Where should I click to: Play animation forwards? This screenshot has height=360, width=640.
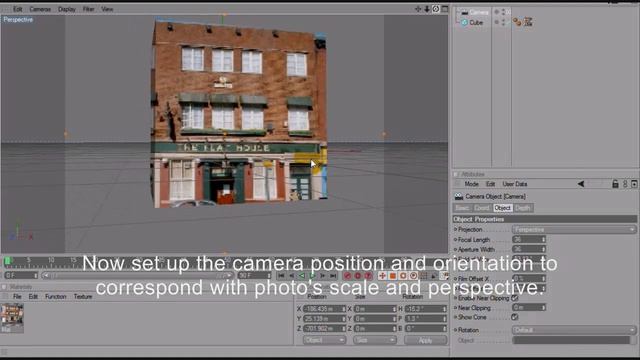coord(312,276)
